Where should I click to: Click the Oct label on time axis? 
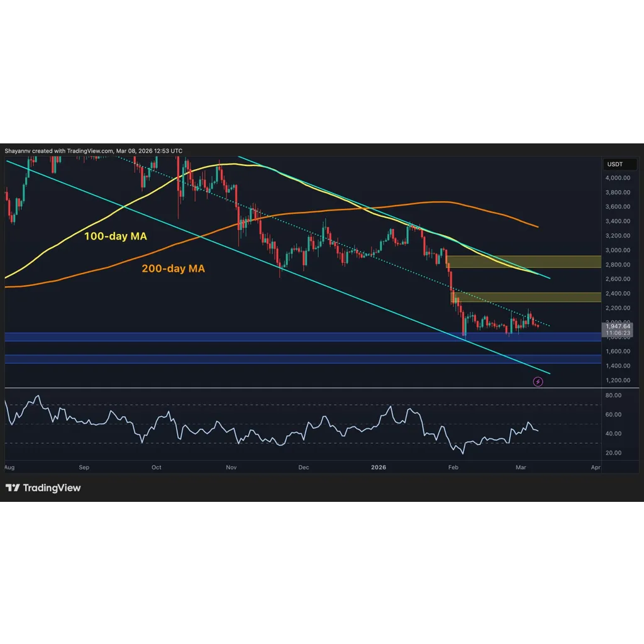point(156,467)
